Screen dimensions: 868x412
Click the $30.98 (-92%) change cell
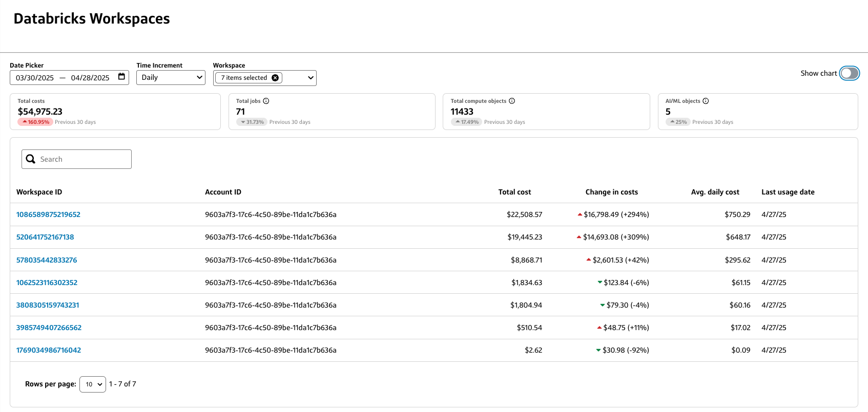coord(622,350)
